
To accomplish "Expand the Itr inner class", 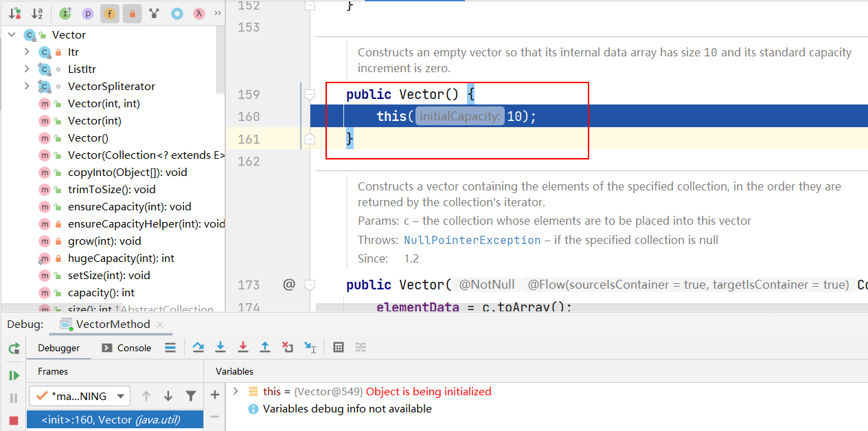I will point(27,52).
